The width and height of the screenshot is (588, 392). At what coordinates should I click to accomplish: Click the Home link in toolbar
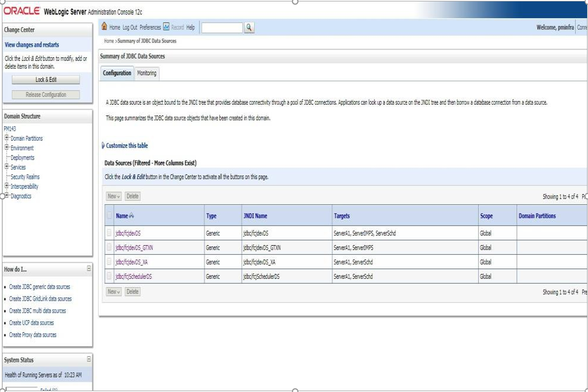click(115, 27)
